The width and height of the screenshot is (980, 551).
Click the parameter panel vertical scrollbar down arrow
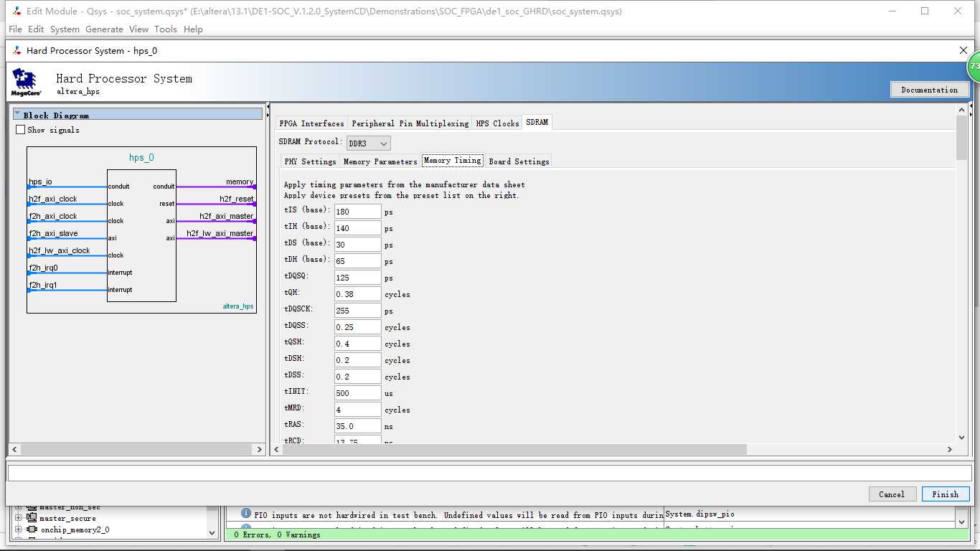coord(962,438)
